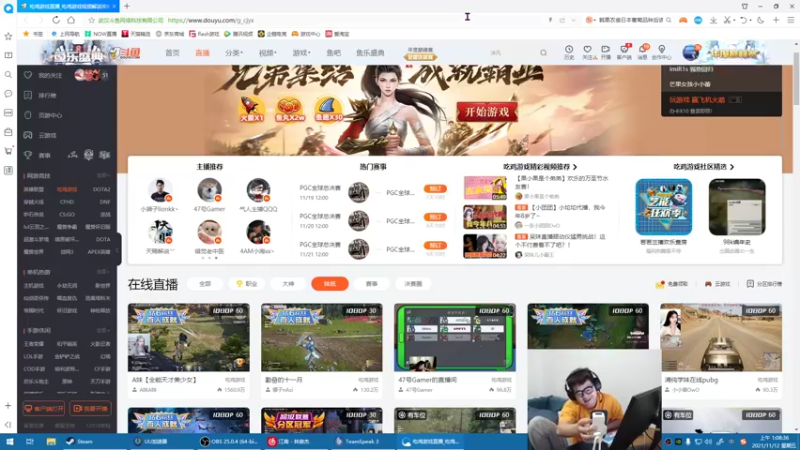Open Windows Start button
800x450 pixels.
[9, 442]
